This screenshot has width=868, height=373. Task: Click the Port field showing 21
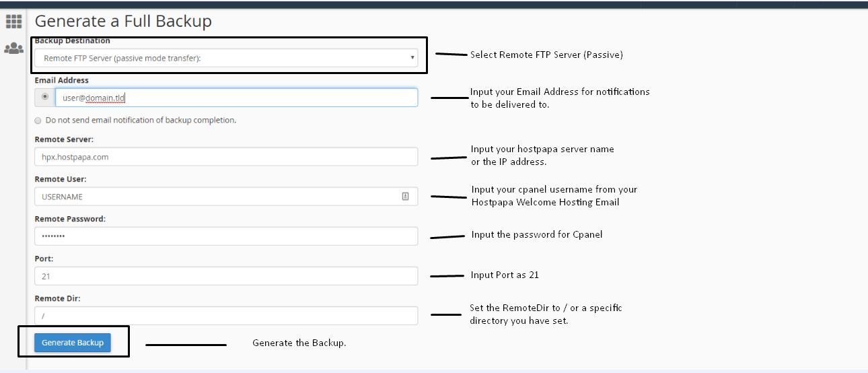click(x=226, y=276)
